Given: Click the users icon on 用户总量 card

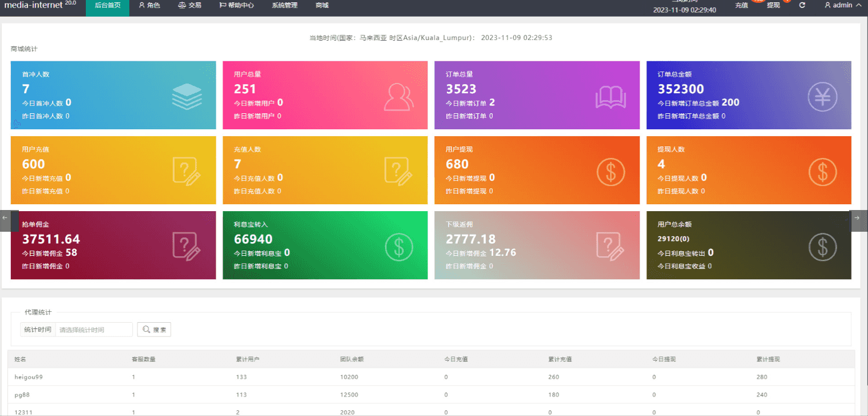Looking at the screenshot, I should click(x=398, y=97).
